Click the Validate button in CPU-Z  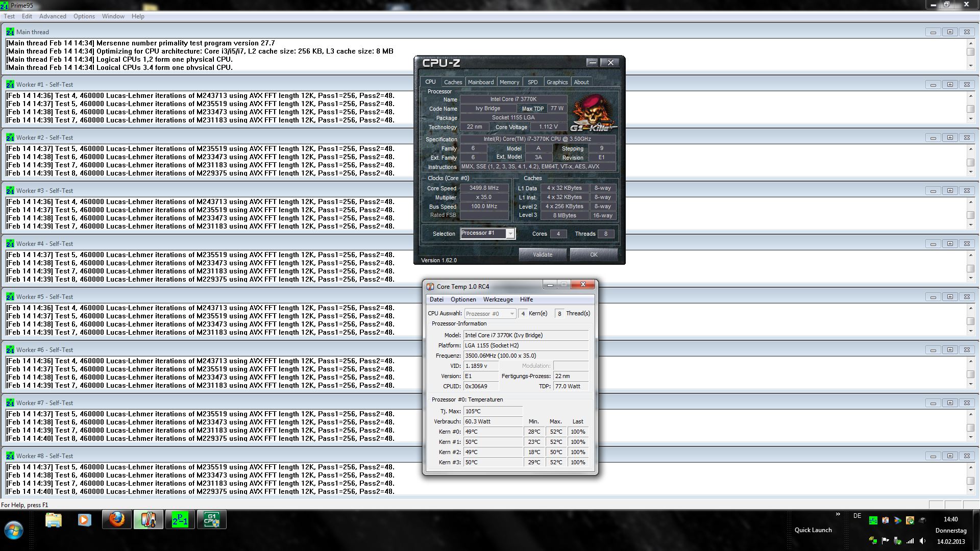pyautogui.click(x=542, y=255)
